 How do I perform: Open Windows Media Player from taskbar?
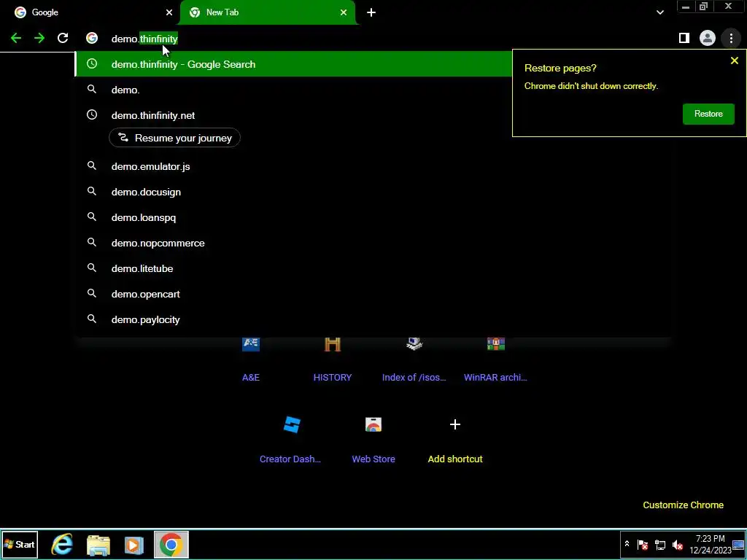tap(134, 544)
